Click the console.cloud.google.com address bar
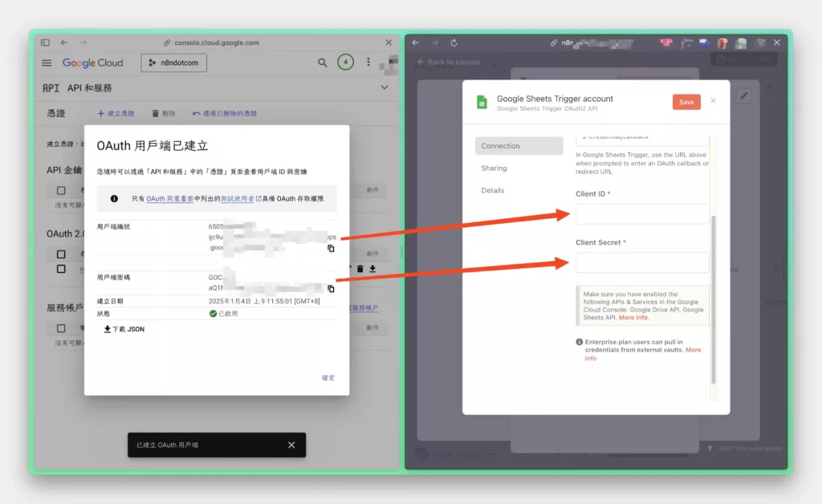This screenshot has height=504, width=822. [x=212, y=43]
